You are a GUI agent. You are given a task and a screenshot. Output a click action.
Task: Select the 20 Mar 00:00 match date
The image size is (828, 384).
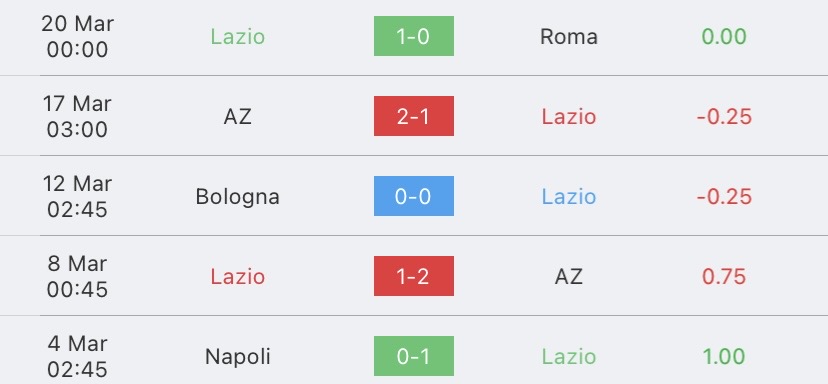[77, 36]
